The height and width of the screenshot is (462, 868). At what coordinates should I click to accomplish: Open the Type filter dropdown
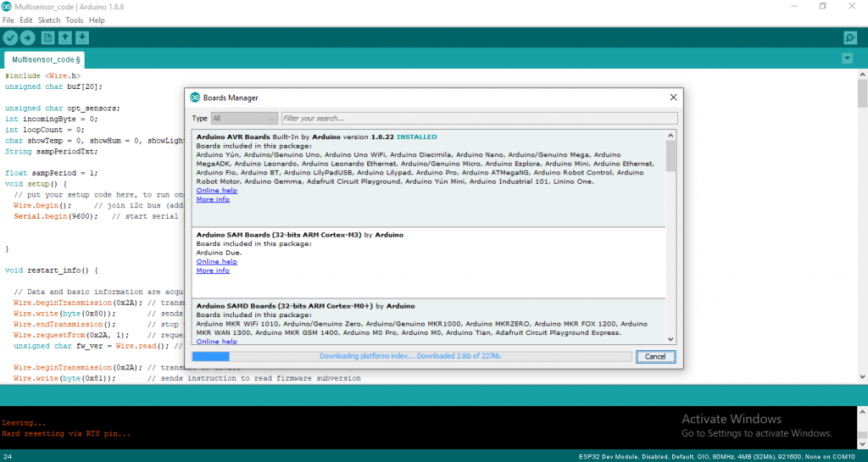coord(244,119)
